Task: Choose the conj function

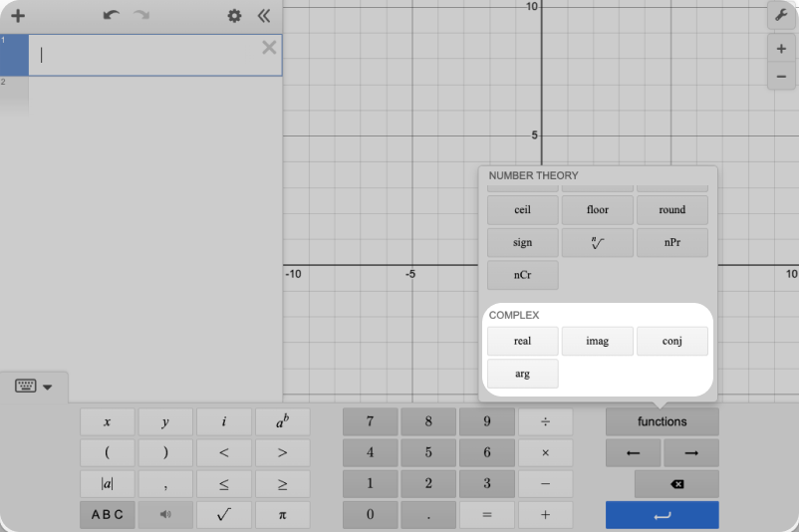Action: point(671,341)
